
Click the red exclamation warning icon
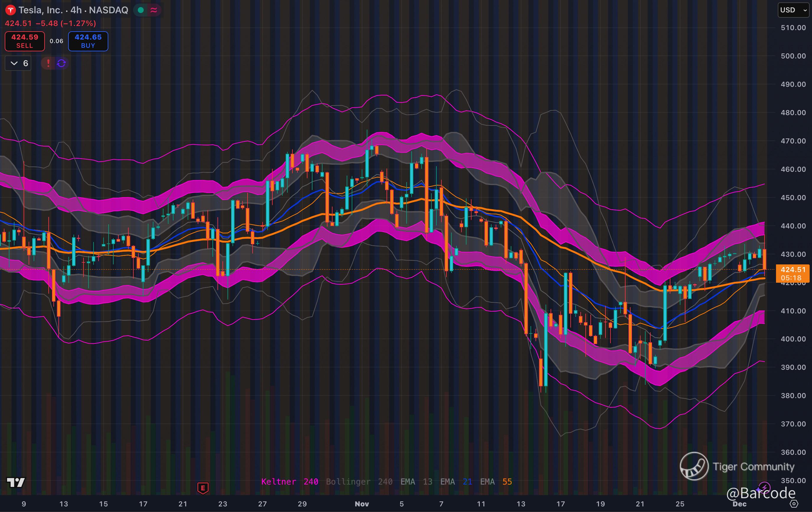pyautogui.click(x=48, y=63)
